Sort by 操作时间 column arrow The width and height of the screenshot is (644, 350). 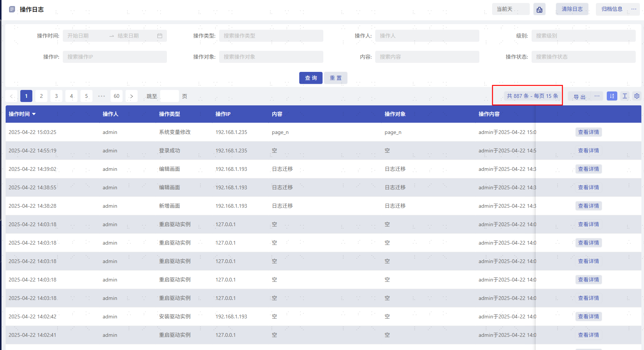coord(34,114)
